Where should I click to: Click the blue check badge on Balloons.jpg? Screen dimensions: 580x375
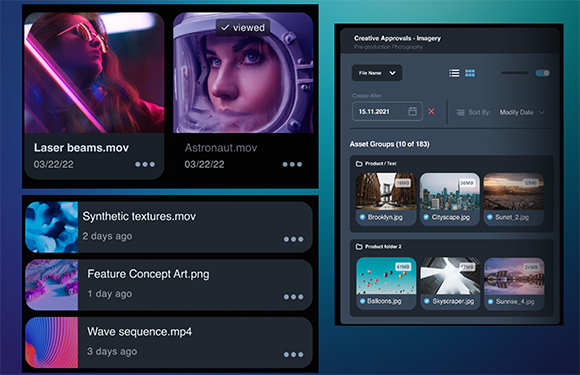coord(362,301)
